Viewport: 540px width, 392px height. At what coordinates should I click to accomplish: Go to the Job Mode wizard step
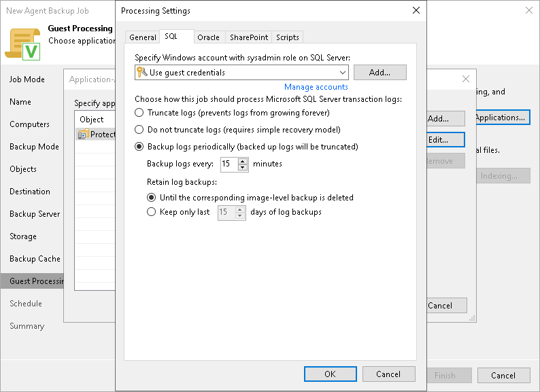tap(27, 79)
